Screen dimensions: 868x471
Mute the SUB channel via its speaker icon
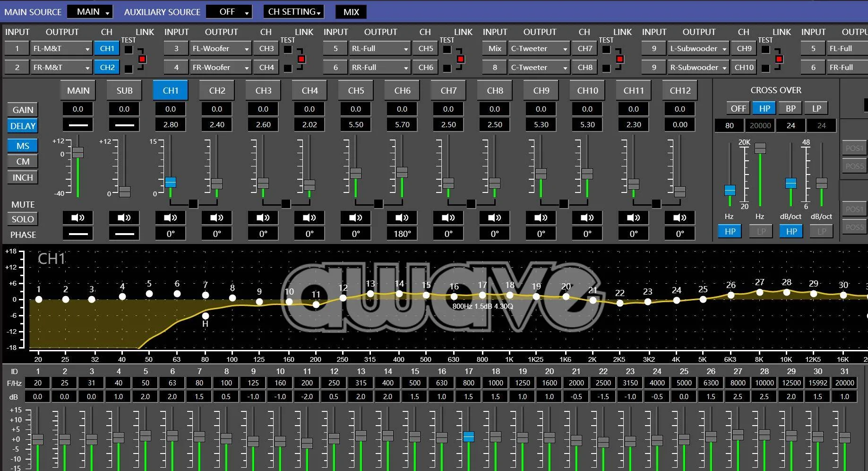[124, 218]
